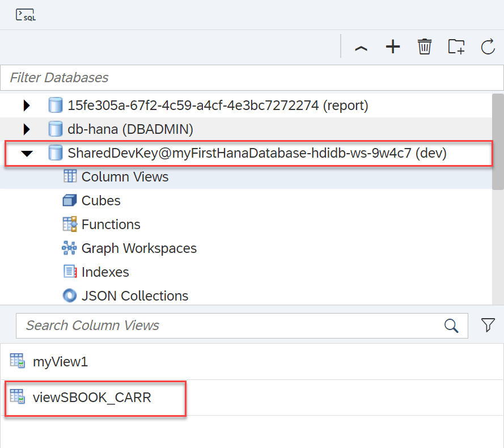Click the refresh icon in toolbar

(x=488, y=47)
